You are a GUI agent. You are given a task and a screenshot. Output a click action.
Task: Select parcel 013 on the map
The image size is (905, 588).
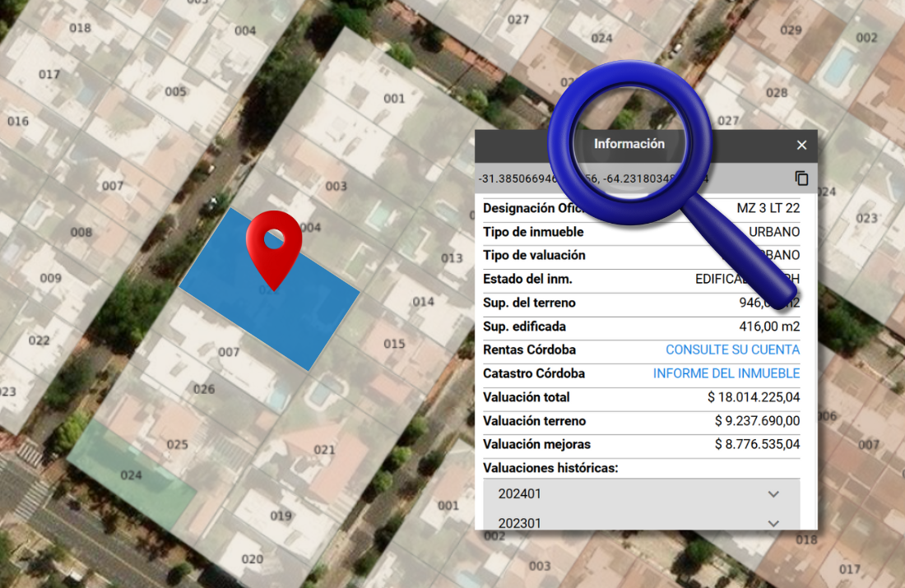452,258
